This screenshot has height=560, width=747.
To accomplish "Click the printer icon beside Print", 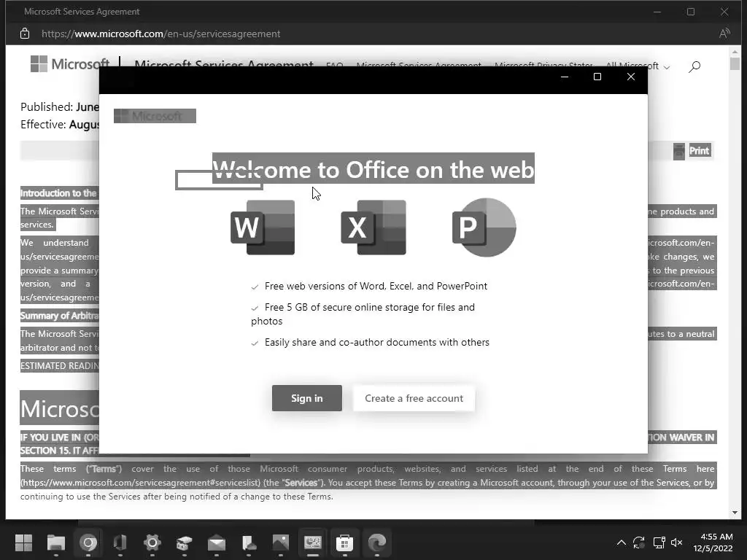I will pos(679,152).
